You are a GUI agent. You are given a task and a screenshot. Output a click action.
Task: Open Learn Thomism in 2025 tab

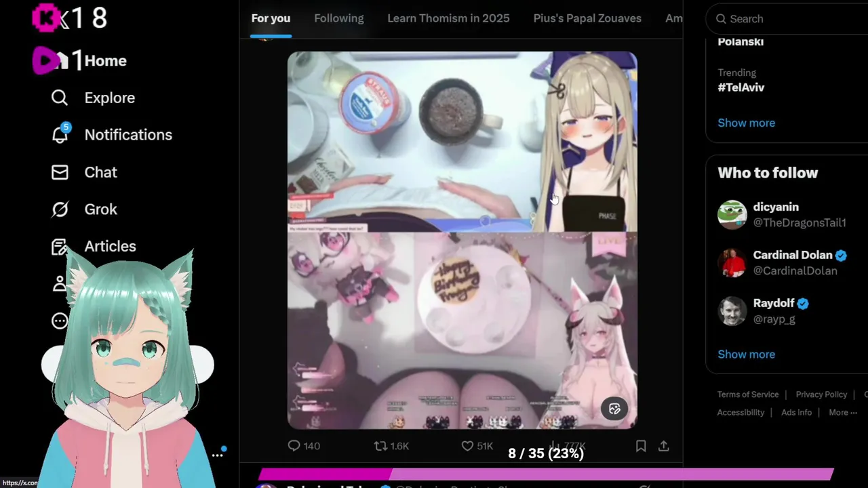448,18
